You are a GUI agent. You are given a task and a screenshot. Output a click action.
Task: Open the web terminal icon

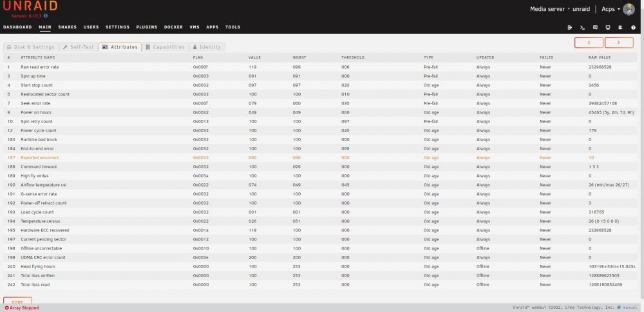click(x=582, y=28)
